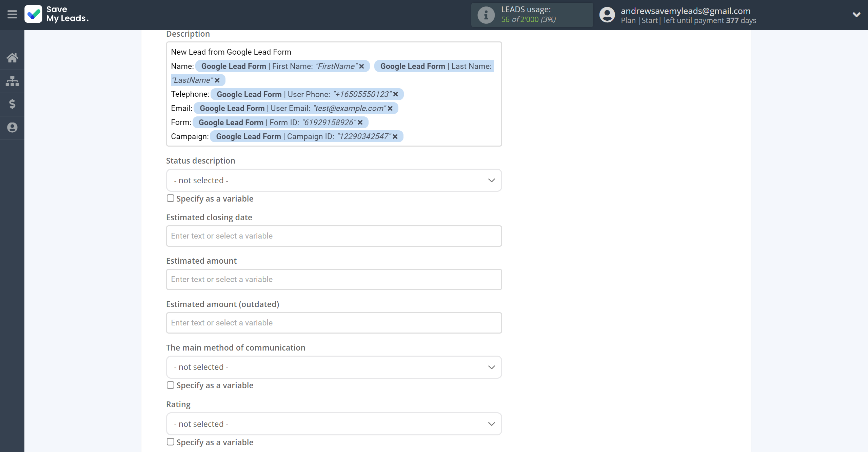
Task: Remove the Campaign ID variable tag
Action: point(395,136)
